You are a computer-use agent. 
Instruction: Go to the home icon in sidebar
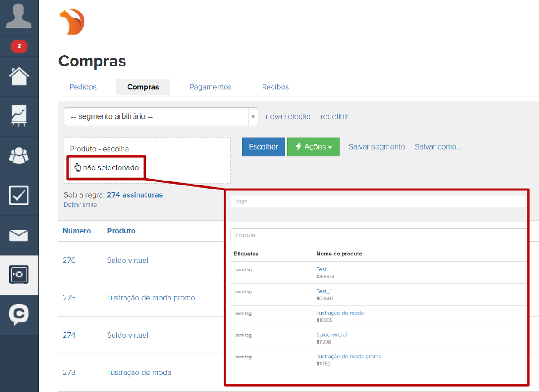click(19, 76)
